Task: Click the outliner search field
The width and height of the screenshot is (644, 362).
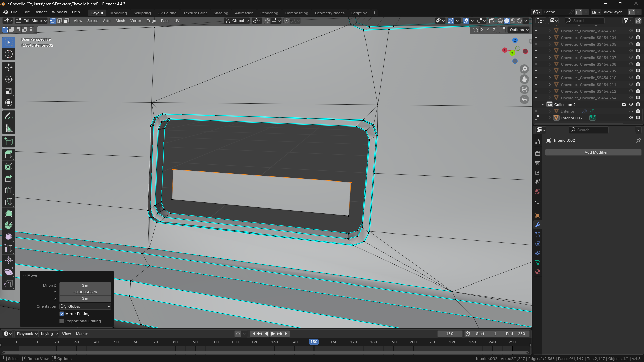Action: point(584,21)
